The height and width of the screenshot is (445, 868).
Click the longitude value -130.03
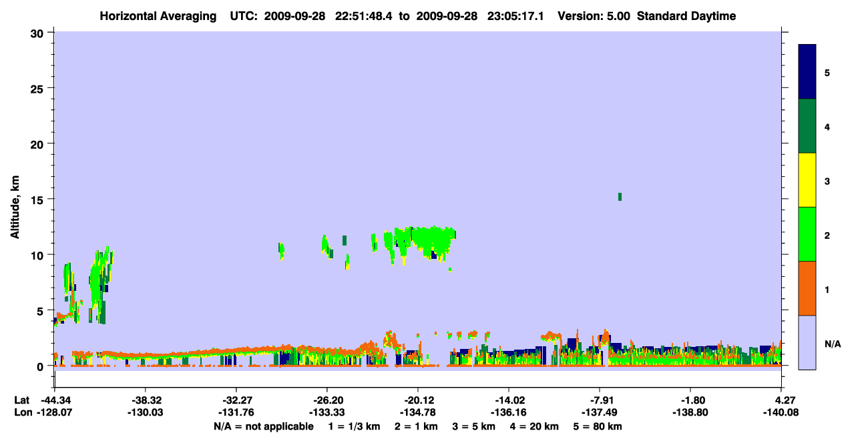(145, 413)
